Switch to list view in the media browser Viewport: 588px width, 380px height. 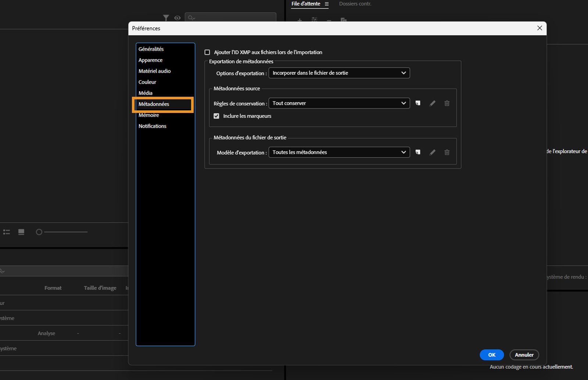click(x=7, y=232)
